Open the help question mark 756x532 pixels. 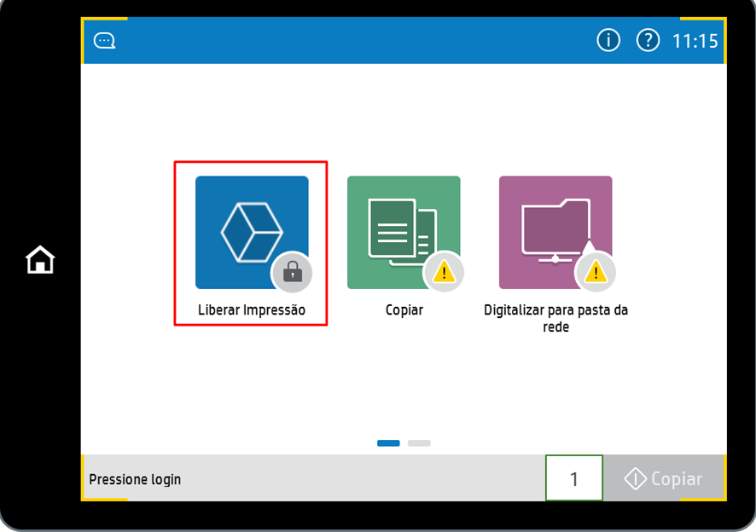[648, 40]
